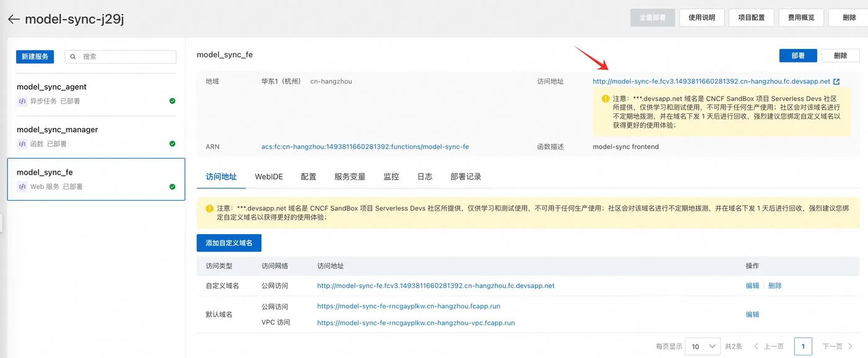Open the 日志 tab
The image size is (868, 358).
[x=425, y=177]
